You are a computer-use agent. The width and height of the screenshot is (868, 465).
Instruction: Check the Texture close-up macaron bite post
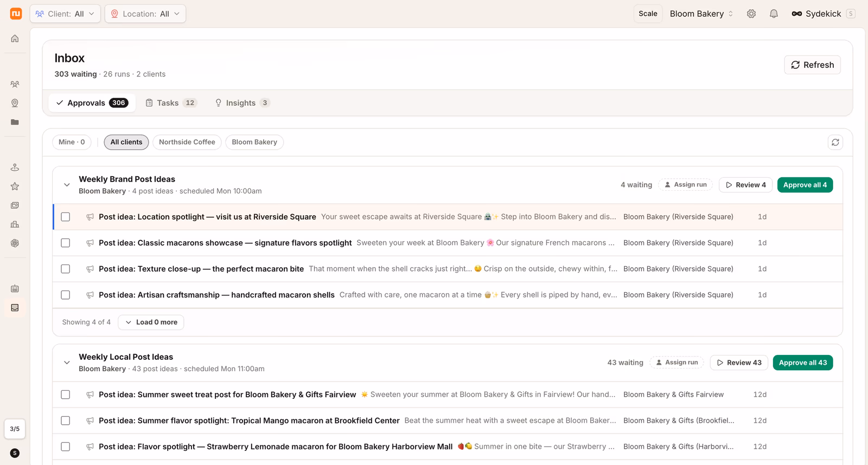(x=66, y=269)
